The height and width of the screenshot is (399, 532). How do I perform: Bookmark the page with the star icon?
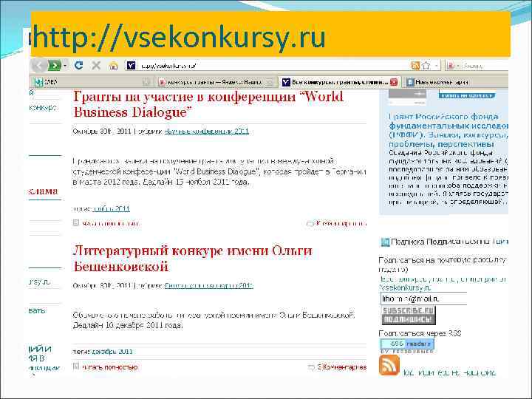(426, 66)
